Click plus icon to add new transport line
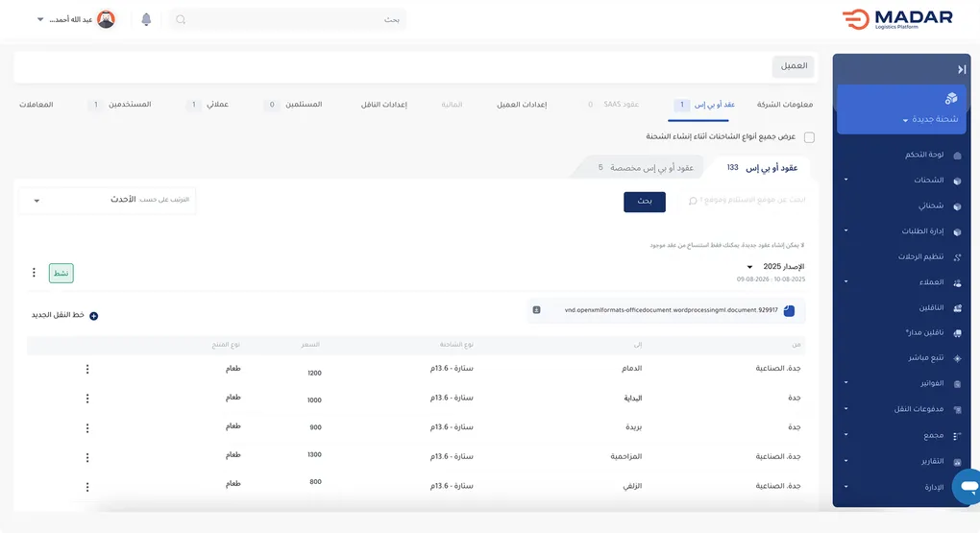Viewport: 980px width, 533px height. 93,316
